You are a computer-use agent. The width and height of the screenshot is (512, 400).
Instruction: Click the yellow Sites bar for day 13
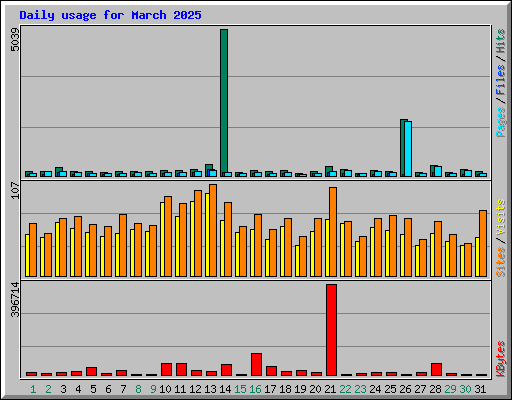point(207,235)
